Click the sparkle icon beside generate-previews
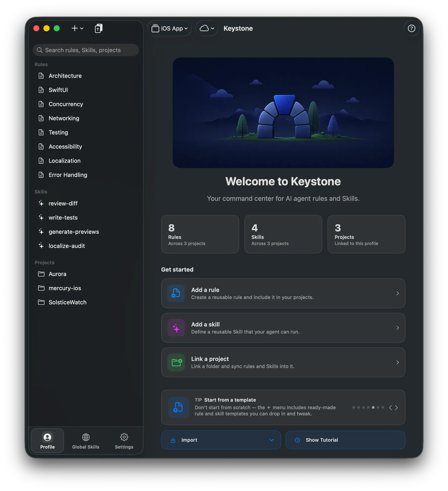 click(x=41, y=232)
